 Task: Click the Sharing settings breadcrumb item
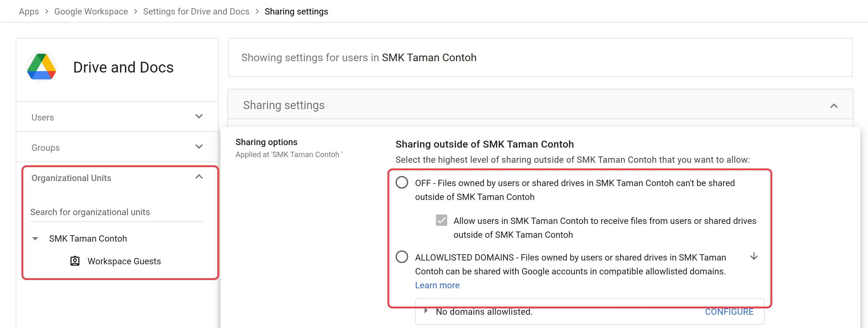[x=296, y=11]
